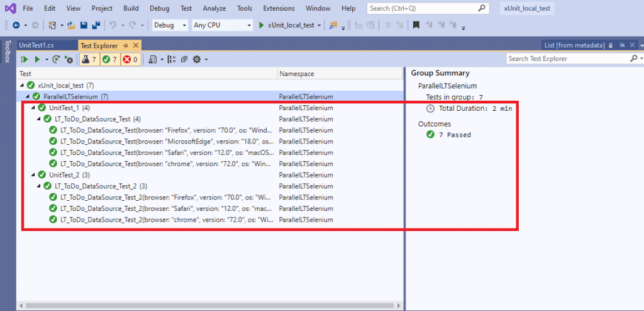Collapse the UnitTest_1 tree node

pos(34,108)
